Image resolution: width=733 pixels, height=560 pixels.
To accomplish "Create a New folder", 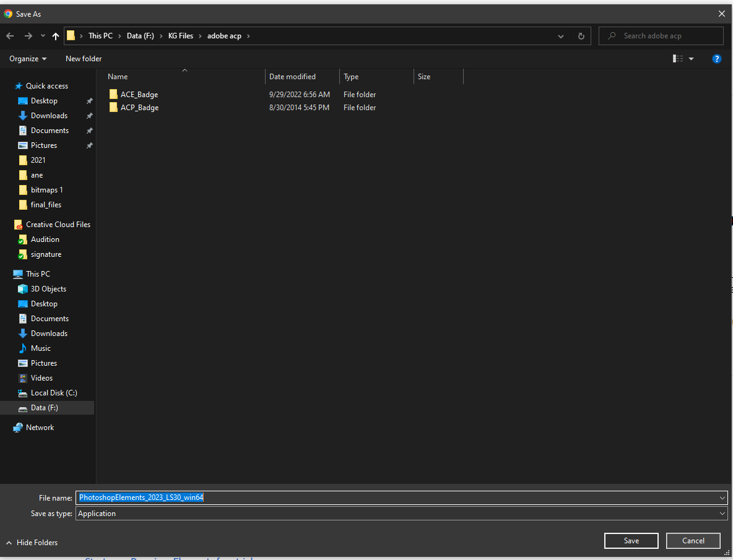I will tap(83, 58).
